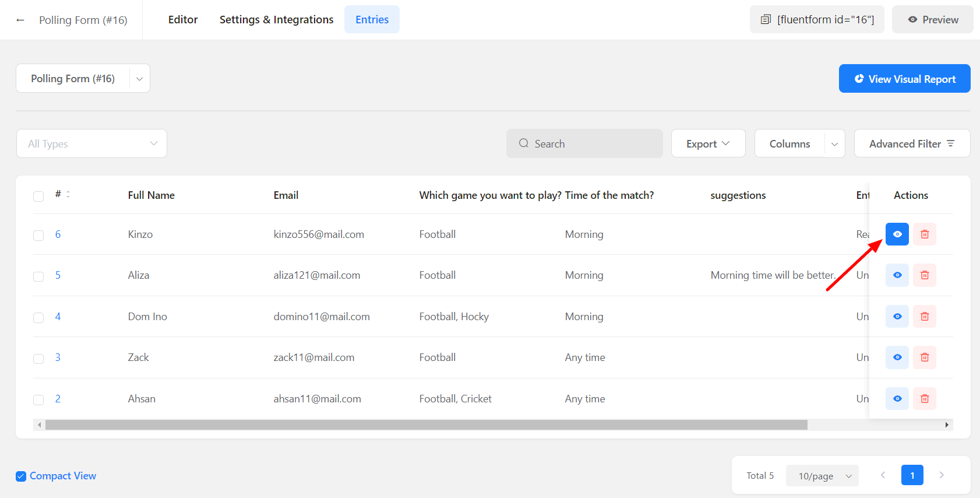The height and width of the screenshot is (498, 980).
Task: Select all entries with the header checkbox
Action: (x=38, y=196)
